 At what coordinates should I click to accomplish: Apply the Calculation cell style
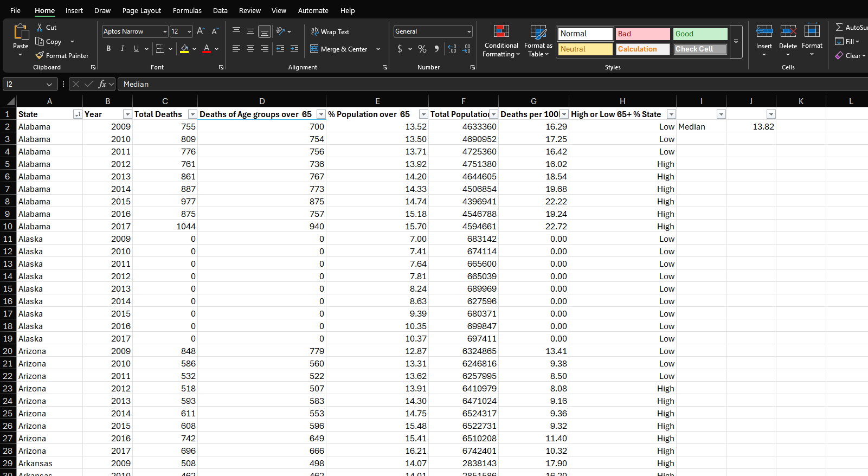pos(643,49)
